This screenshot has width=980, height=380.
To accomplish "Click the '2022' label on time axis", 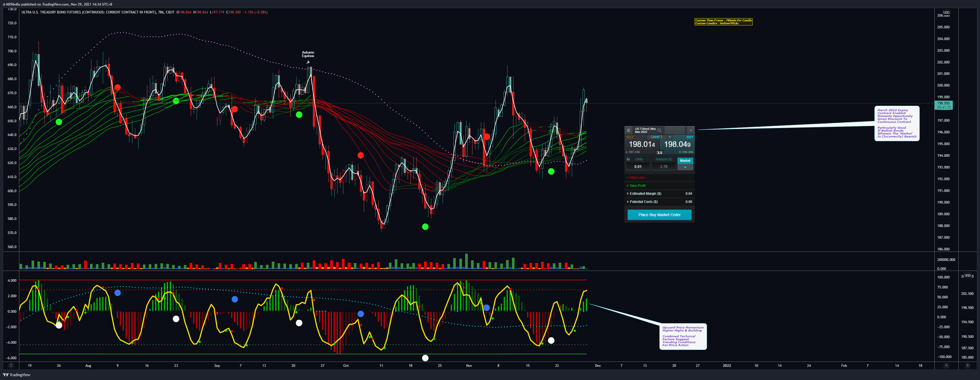I will point(727,366).
